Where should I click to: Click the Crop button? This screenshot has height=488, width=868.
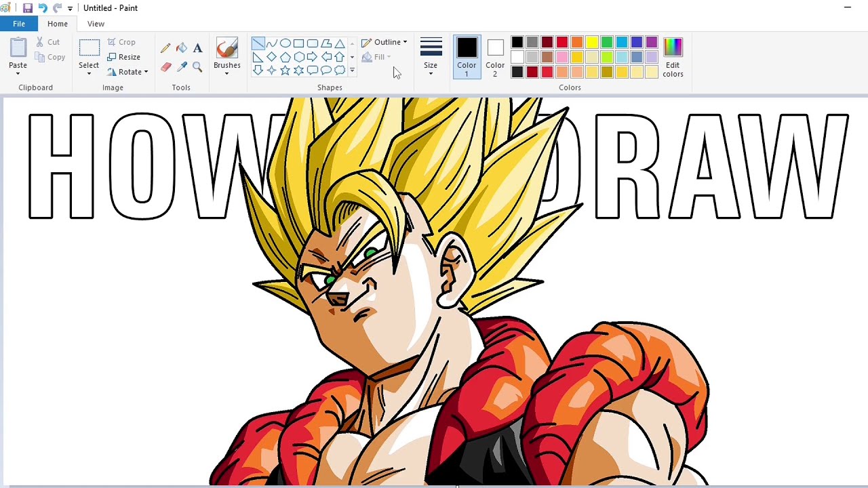(x=121, y=42)
